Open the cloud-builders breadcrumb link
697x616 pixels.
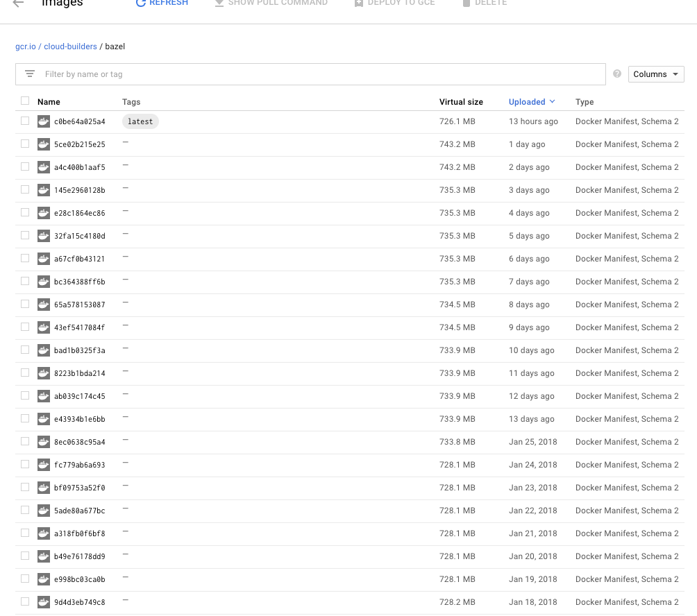click(70, 46)
